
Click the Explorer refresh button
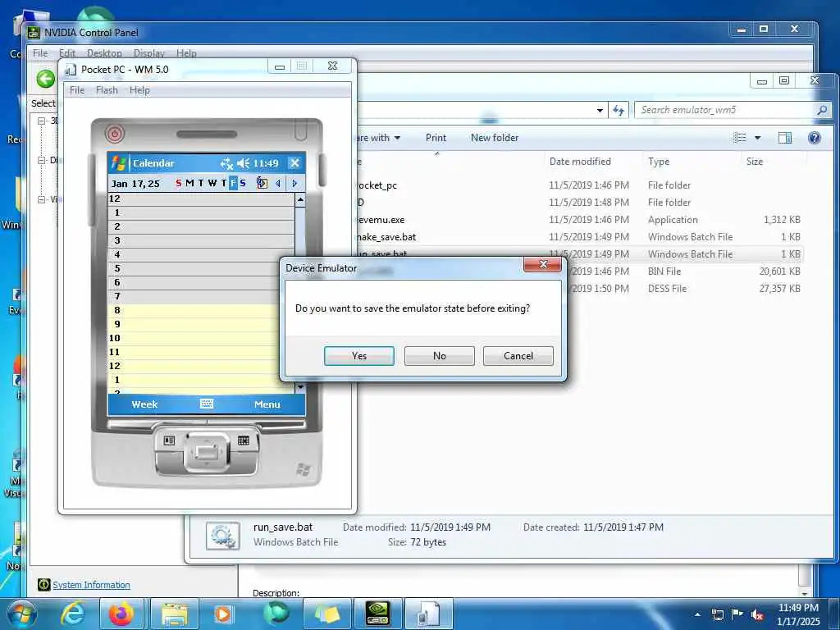(619, 111)
